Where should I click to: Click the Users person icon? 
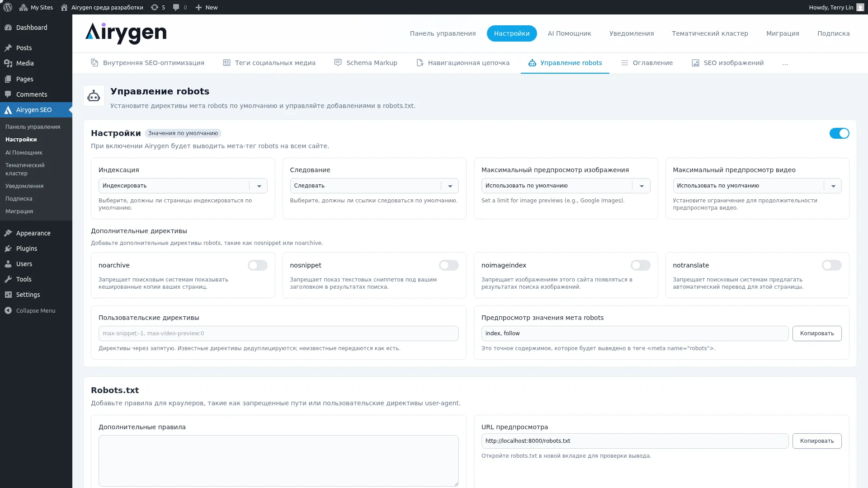tap(8, 264)
